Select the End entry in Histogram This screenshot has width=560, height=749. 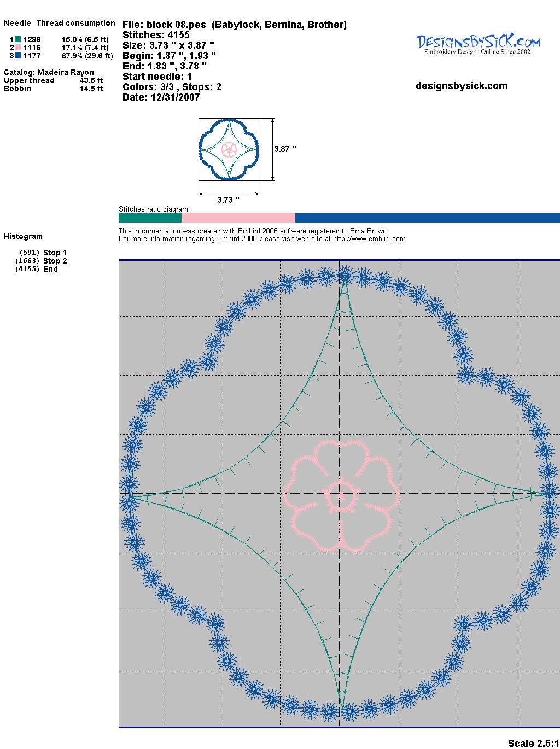point(50,269)
